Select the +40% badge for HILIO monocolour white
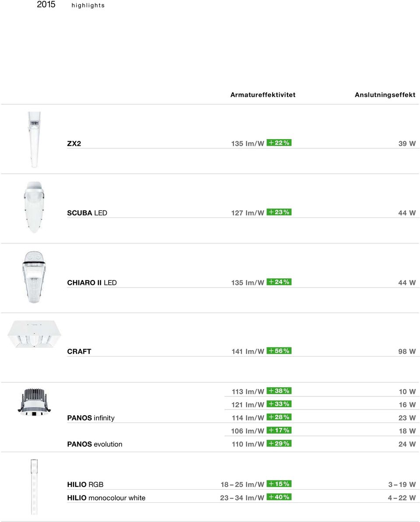This screenshot has height=522, width=420. 279,497
